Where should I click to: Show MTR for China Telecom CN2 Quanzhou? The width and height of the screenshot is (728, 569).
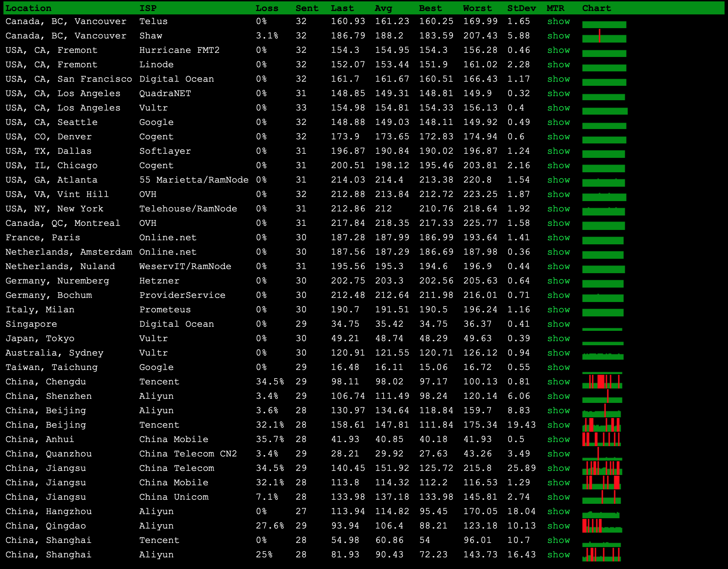(558, 454)
